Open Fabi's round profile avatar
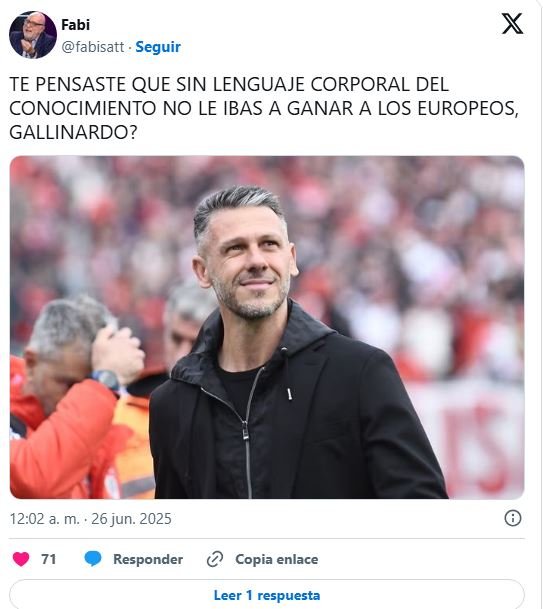Screen dimensions: 543x609 [33, 35]
